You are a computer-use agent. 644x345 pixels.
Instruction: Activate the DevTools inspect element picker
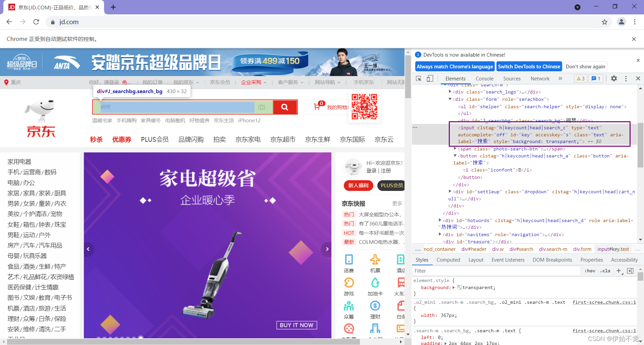pos(419,78)
